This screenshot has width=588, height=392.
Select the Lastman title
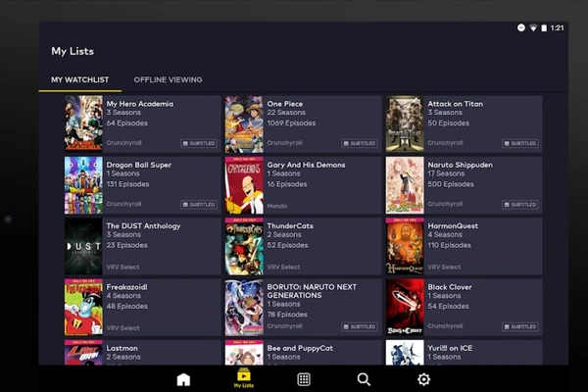(122, 349)
